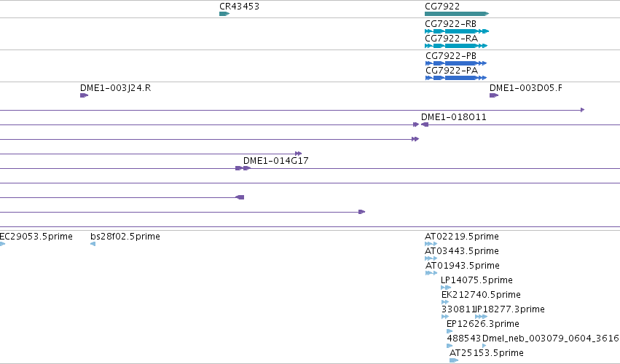Select purple double arrowhead just below DME1-018O11 row
This screenshot has width=620, height=364.
click(x=415, y=139)
